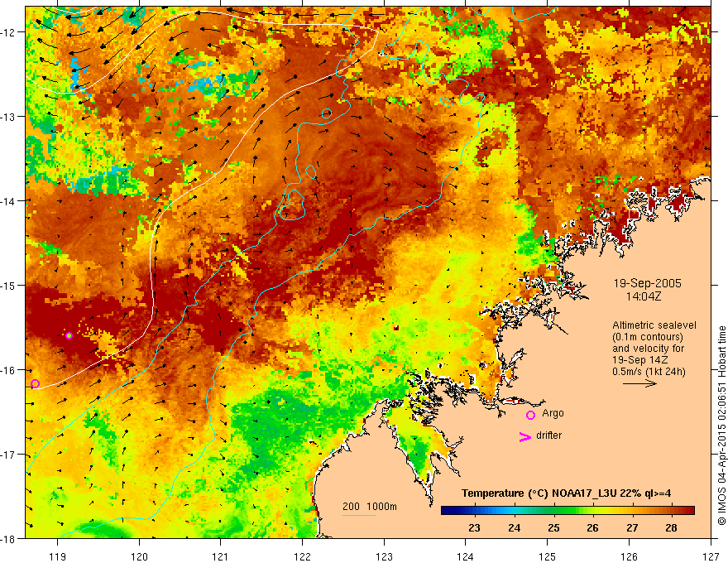Click the '(0.1m contours)' caption line

(648, 337)
